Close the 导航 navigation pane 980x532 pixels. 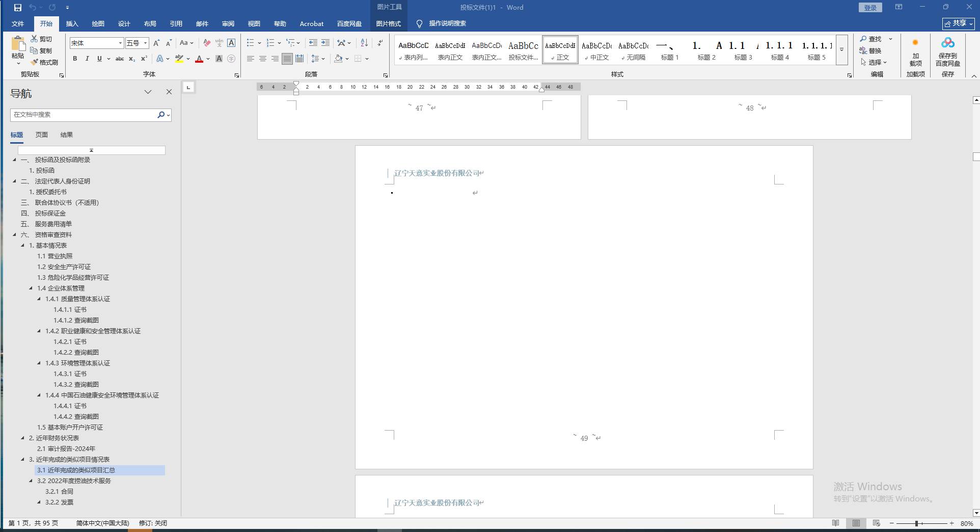pos(169,92)
